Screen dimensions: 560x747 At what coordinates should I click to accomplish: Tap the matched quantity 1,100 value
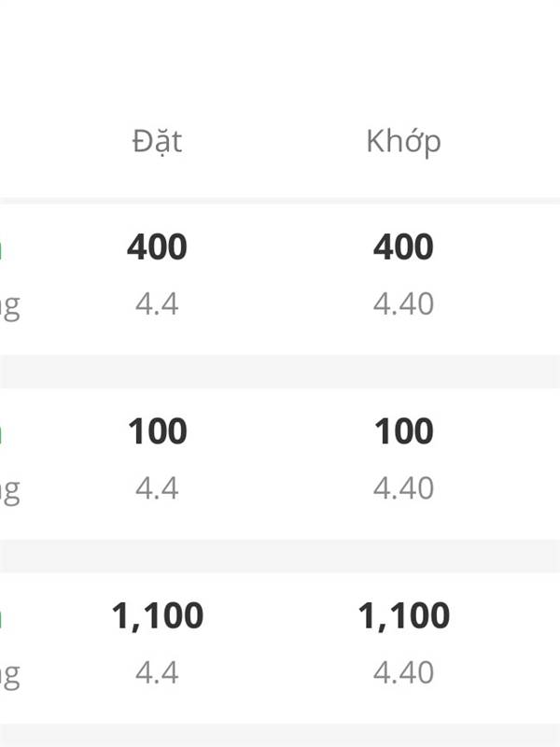[x=403, y=616]
